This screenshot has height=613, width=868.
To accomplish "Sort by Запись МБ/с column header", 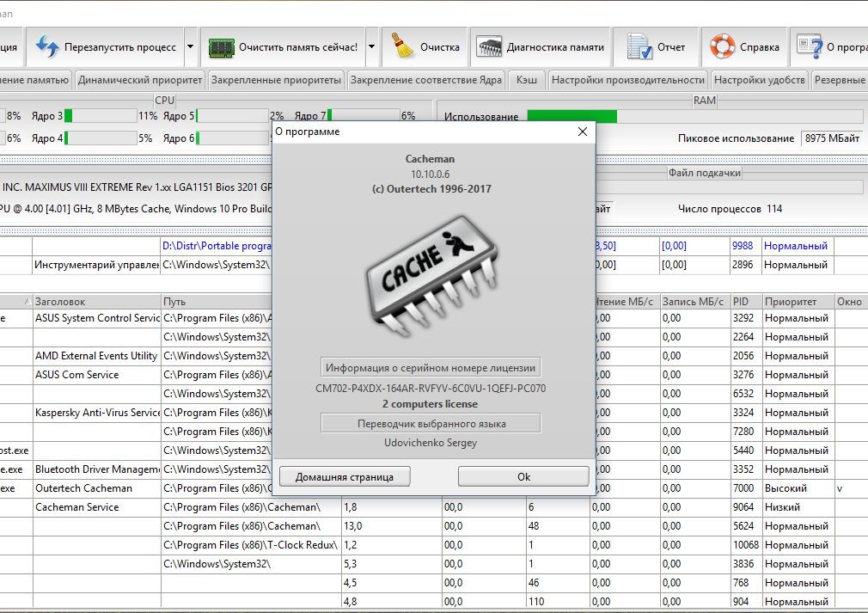I will click(x=694, y=302).
